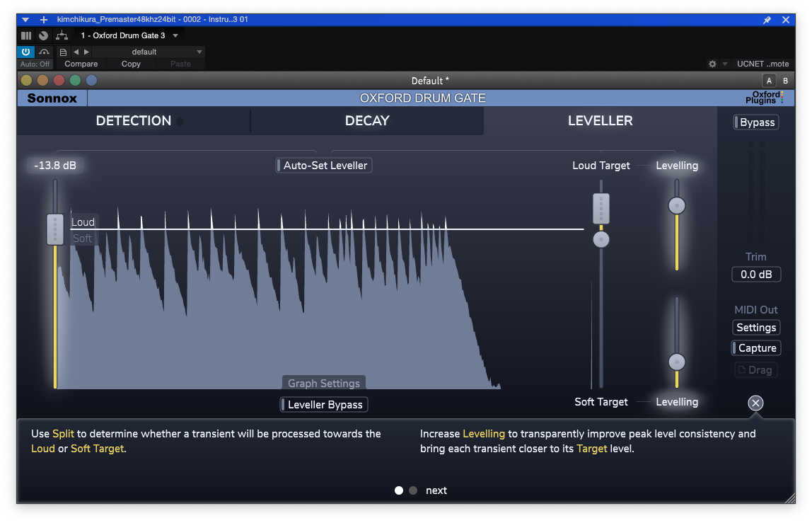Click the circular monitor icon beside mixer icon
Image resolution: width=812 pixels, height=523 pixels.
point(44,36)
